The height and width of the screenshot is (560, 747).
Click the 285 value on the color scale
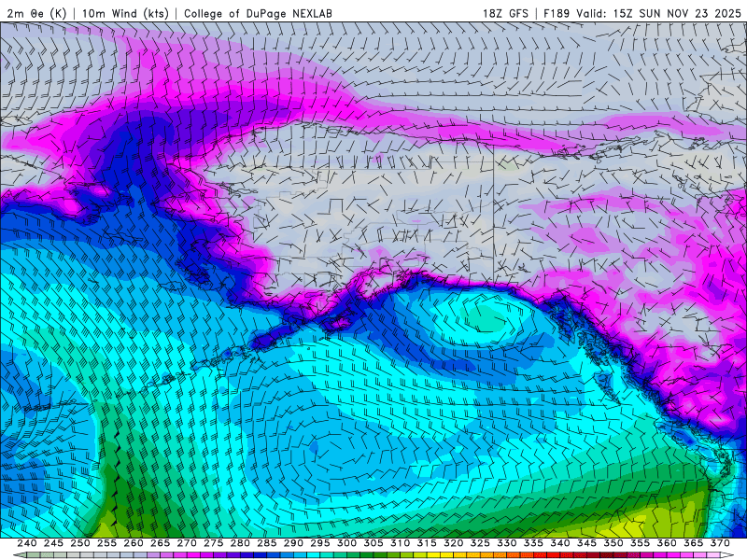(267, 543)
